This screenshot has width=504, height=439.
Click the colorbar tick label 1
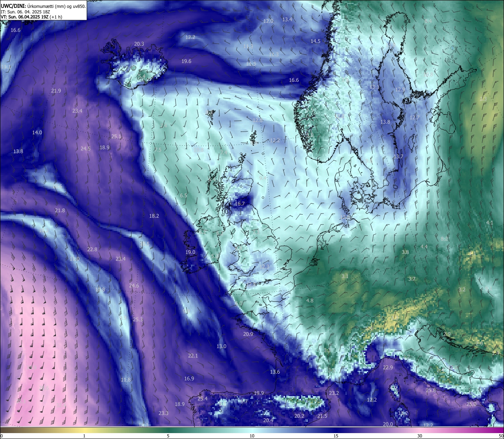point(84,436)
